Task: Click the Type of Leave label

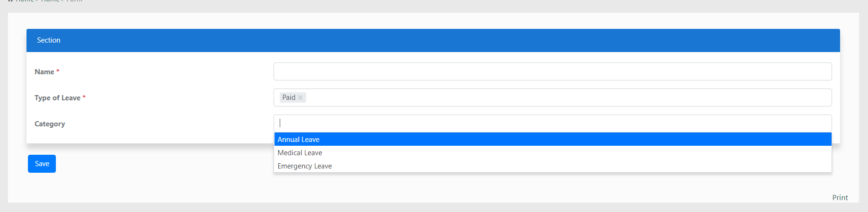Action: (x=57, y=98)
